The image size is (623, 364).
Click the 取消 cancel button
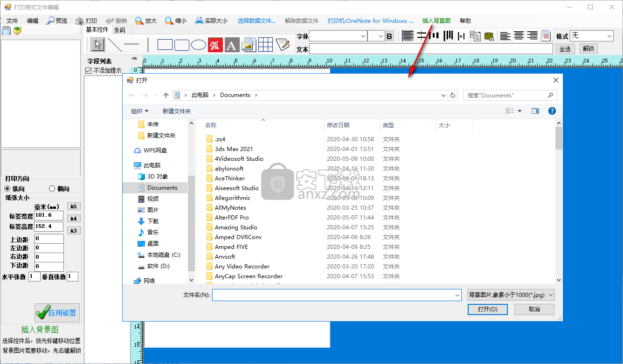pyautogui.click(x=534, y=309)
